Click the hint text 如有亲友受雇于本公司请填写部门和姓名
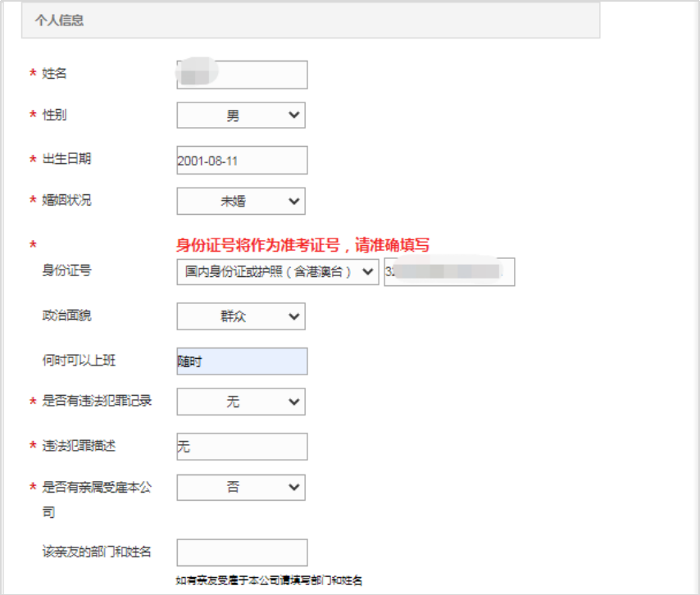 [x=269, y=580]
